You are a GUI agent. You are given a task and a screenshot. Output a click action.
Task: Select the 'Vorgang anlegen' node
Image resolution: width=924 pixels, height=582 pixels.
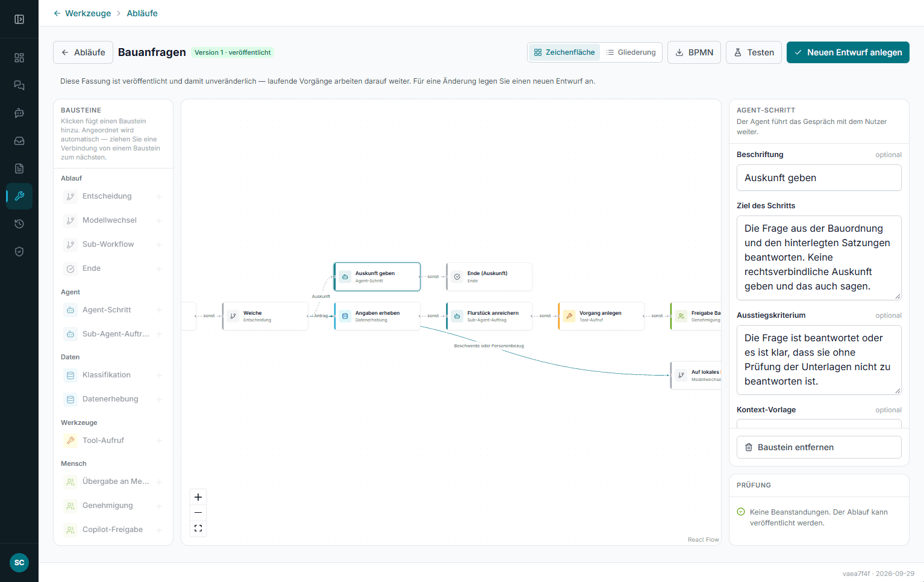pos(601,316)
